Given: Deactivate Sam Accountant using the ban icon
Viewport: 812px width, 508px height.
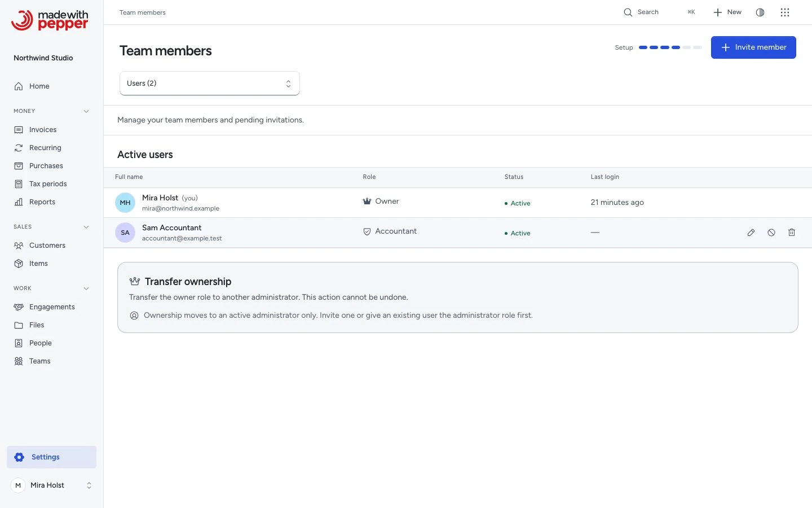Looking at the screenshot, I should pos(771,233).
